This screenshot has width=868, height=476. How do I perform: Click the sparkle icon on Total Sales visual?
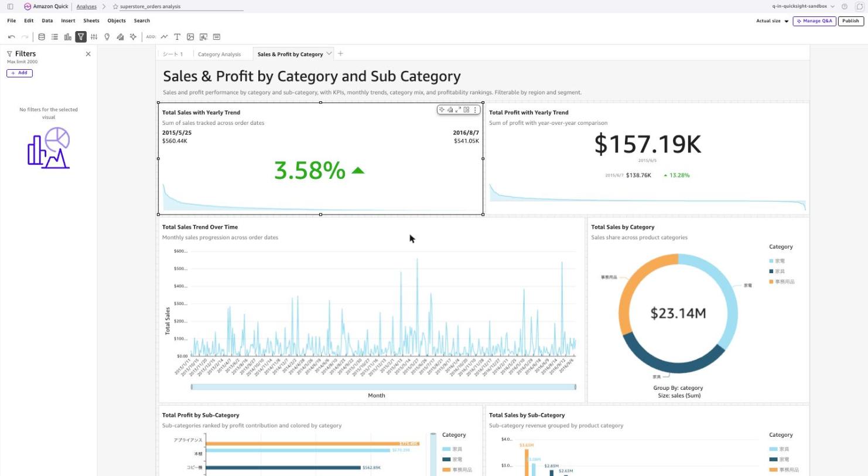point(442,110)
